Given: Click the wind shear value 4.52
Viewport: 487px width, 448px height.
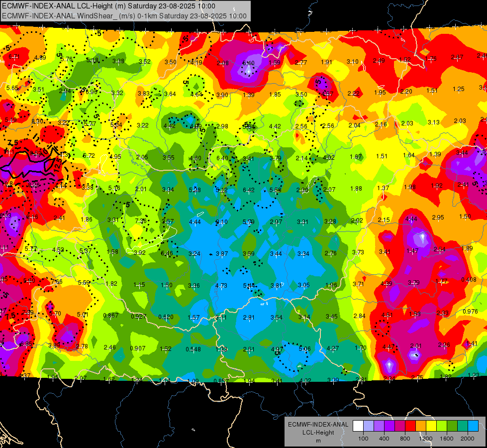Looking at the screenshot, I should (58, 250).
